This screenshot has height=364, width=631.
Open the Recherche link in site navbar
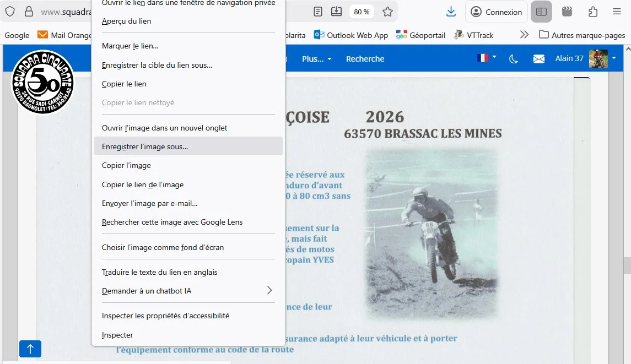pos(365,59)
